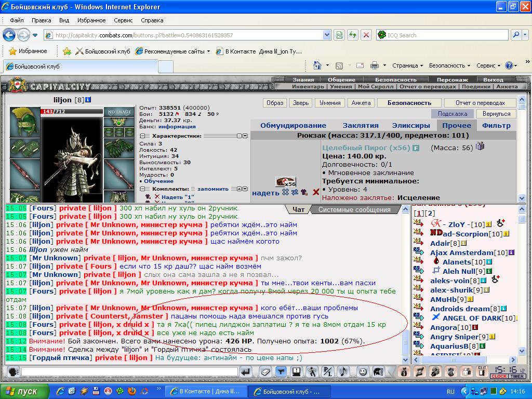This screenshot has width=532, height=399.
Task: Click the swap arrows icon next to надеть
Action: 295,192
